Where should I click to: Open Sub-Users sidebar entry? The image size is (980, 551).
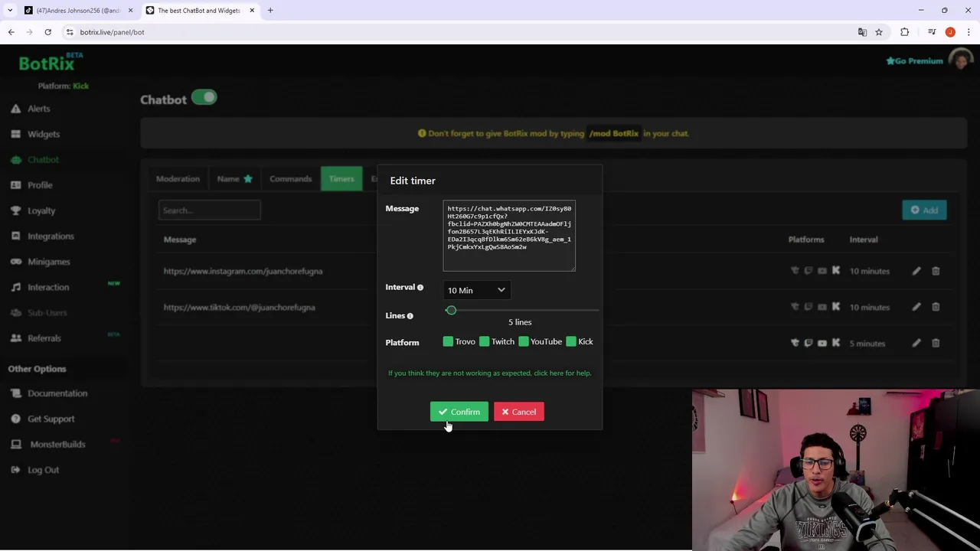pyautogui.click(x=47, y=313)
